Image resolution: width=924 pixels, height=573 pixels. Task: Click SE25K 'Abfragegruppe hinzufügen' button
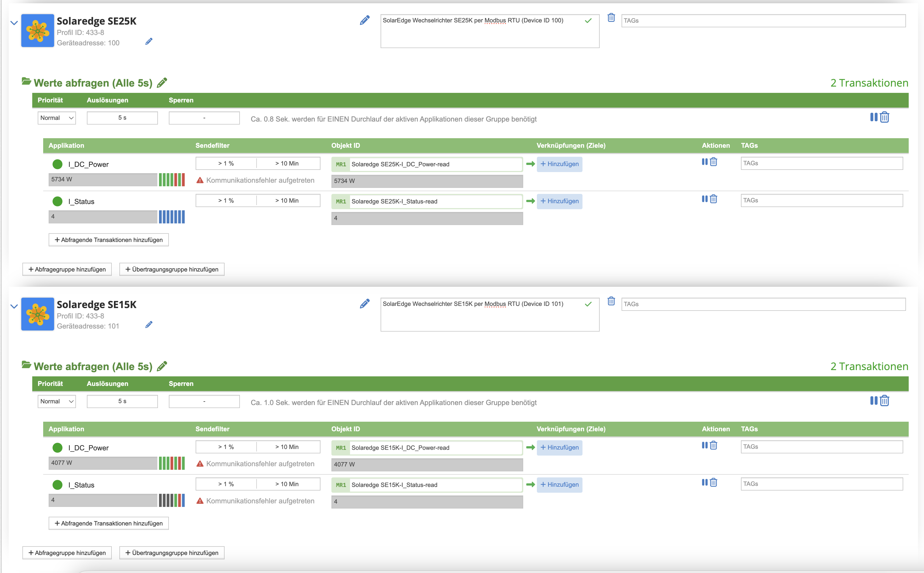(x=67, y=270)
